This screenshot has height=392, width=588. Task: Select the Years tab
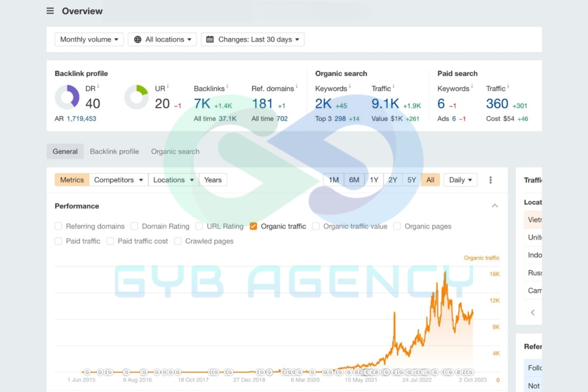213,180
